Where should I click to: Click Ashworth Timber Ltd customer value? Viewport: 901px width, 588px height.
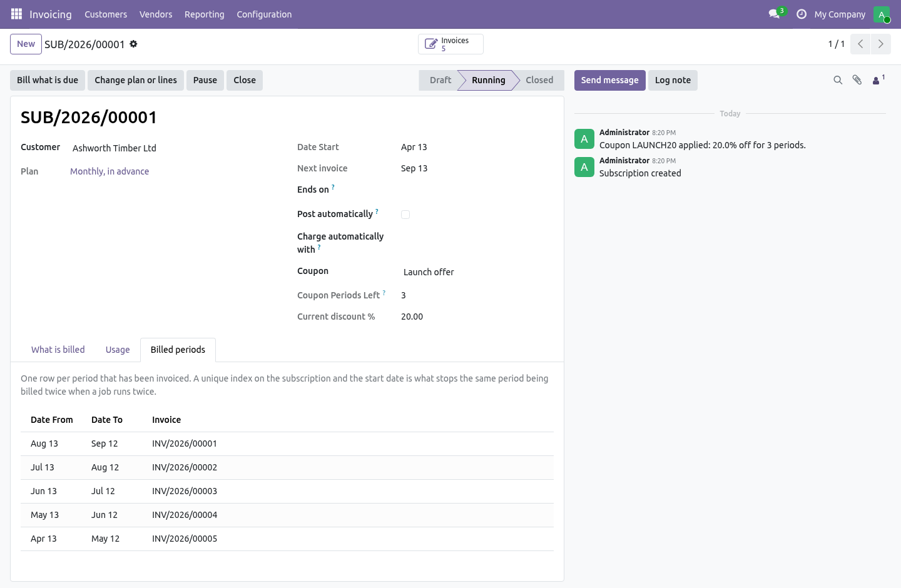pyautogui.click(x=115, y=148)
